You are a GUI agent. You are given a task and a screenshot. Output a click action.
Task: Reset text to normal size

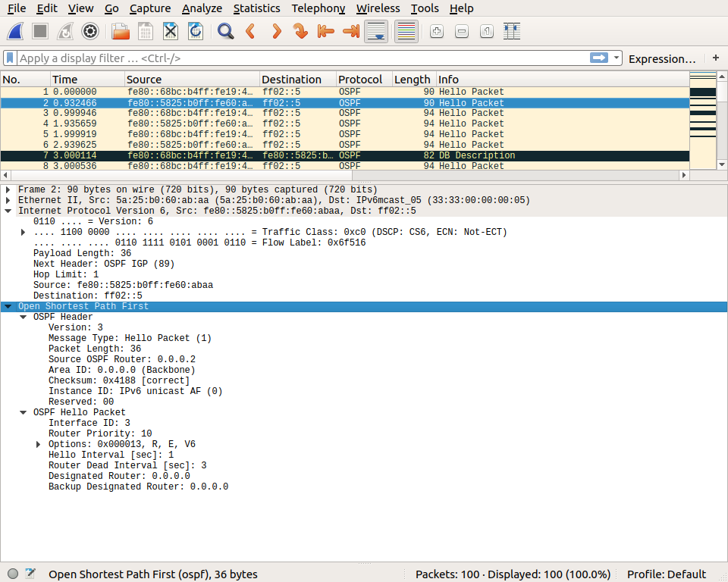pyautogui.click(x=487, y=32)
